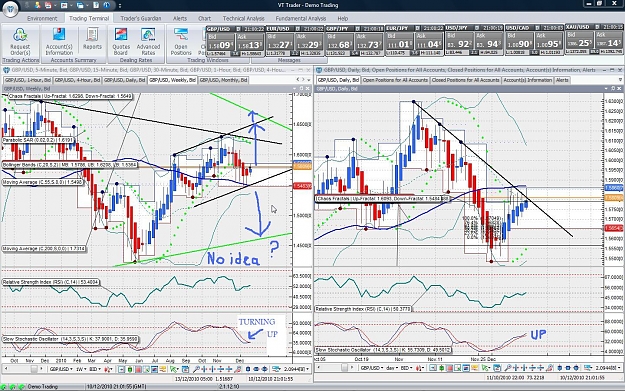Open the Open Positions for All Accounts tab

tap(395, 80)
